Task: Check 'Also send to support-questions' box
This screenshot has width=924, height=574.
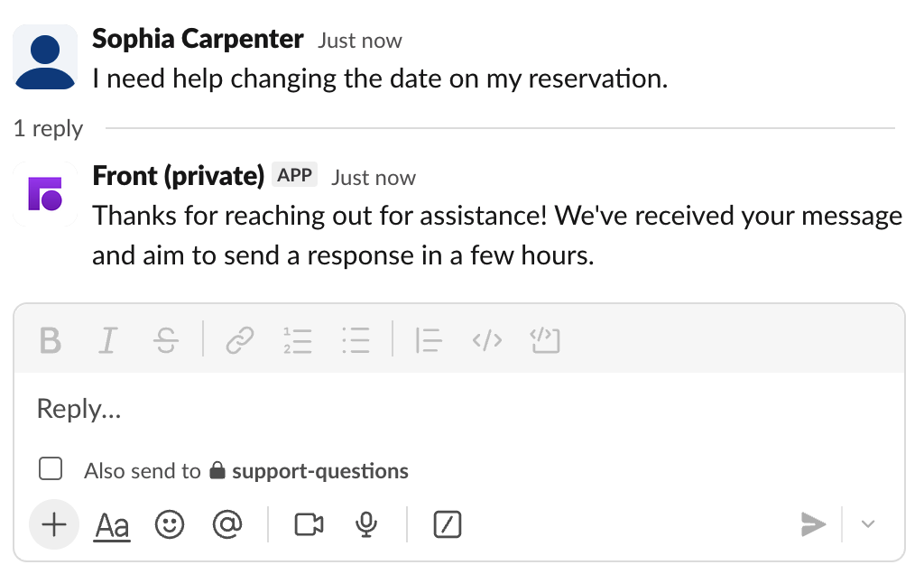Action: coord(51,469)
